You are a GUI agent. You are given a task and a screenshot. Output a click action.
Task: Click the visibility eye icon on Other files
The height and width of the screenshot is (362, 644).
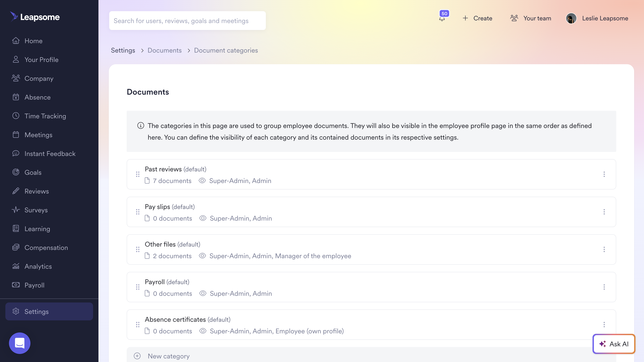[x=202, y=256]
